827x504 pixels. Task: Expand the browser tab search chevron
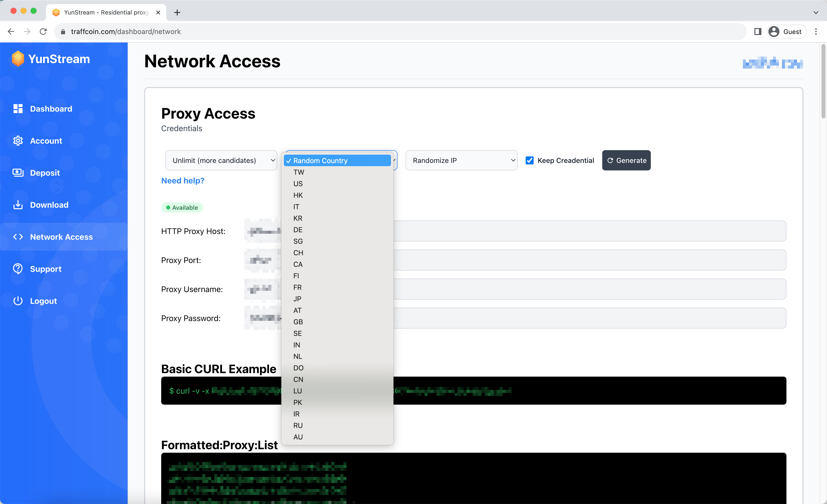coord(815,13)
